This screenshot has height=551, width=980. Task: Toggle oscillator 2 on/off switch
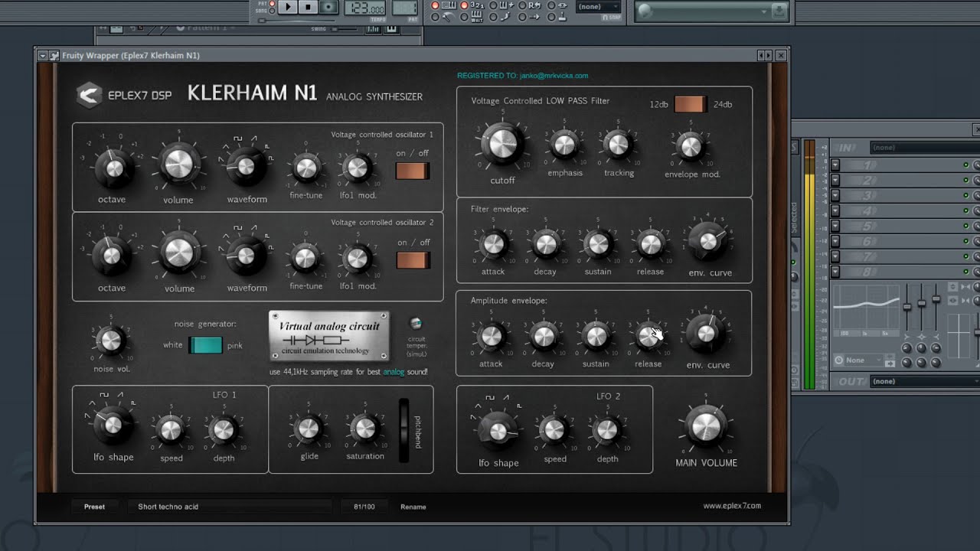point(412,260)
